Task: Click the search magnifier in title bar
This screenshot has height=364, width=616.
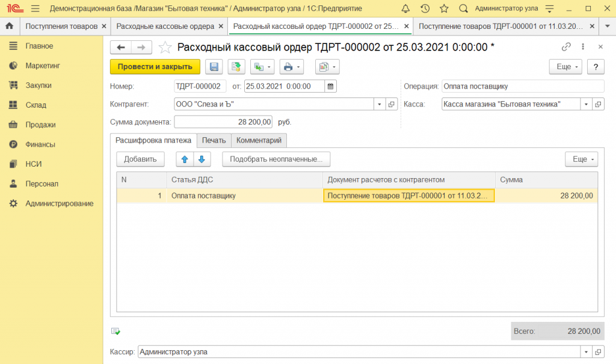Action: coord(463,8)
